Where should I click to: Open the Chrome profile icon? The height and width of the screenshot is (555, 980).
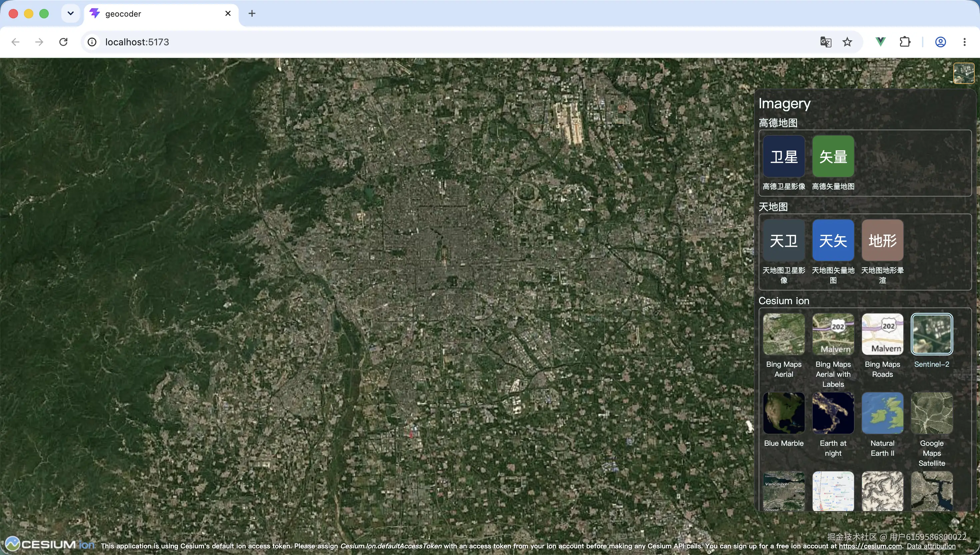[940, 42]
